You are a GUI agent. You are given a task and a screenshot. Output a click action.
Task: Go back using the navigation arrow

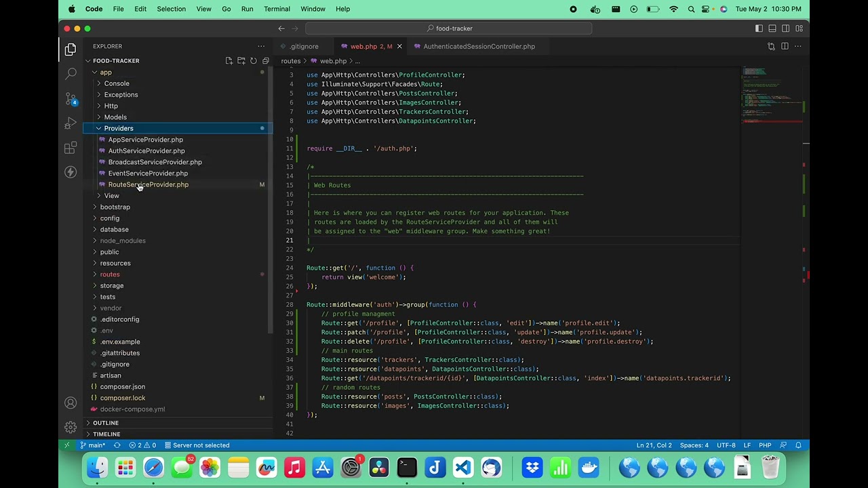pyautogui.click(x=281, y=28)
